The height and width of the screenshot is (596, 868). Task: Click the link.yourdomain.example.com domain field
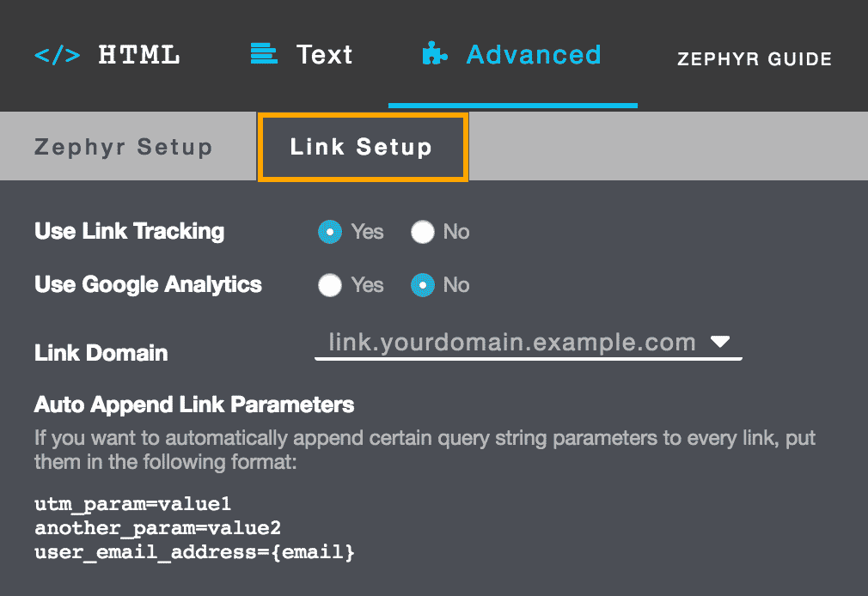click(511, 343)
